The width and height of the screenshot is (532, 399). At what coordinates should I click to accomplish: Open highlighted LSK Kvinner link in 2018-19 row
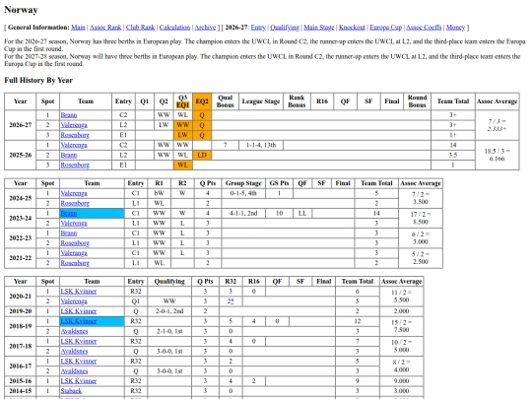79,321
